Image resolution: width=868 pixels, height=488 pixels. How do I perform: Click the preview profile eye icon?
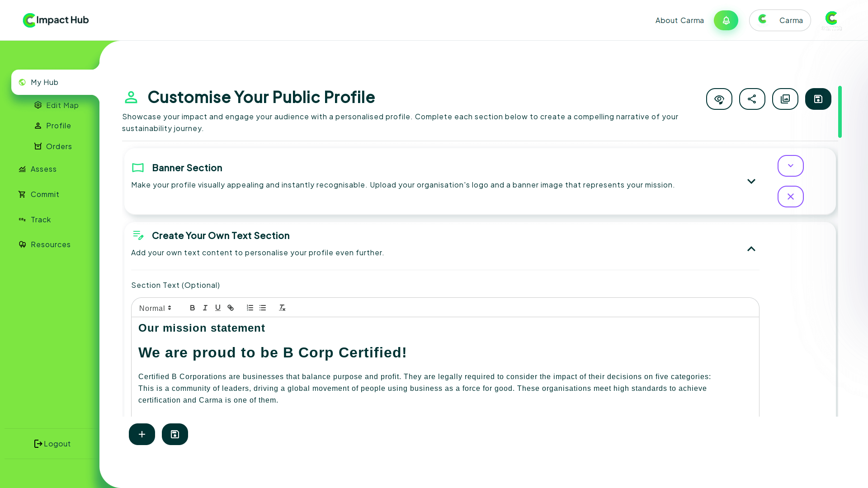(719, 99)
